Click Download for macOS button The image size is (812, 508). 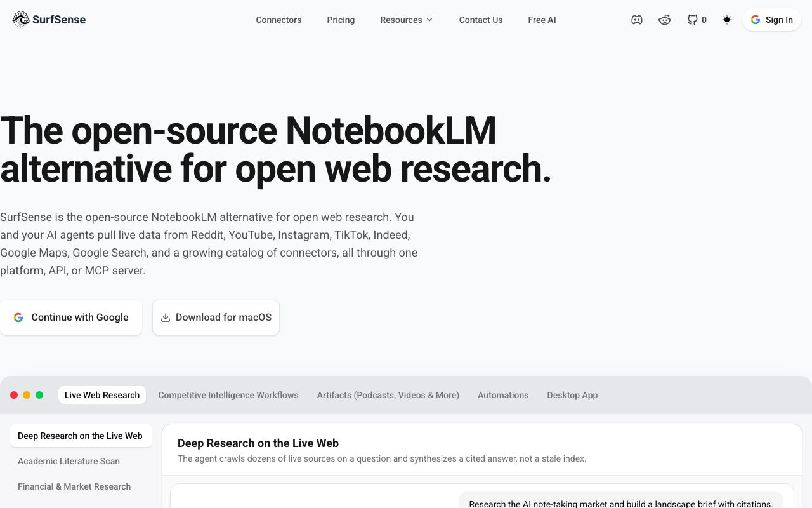point(216,317)
